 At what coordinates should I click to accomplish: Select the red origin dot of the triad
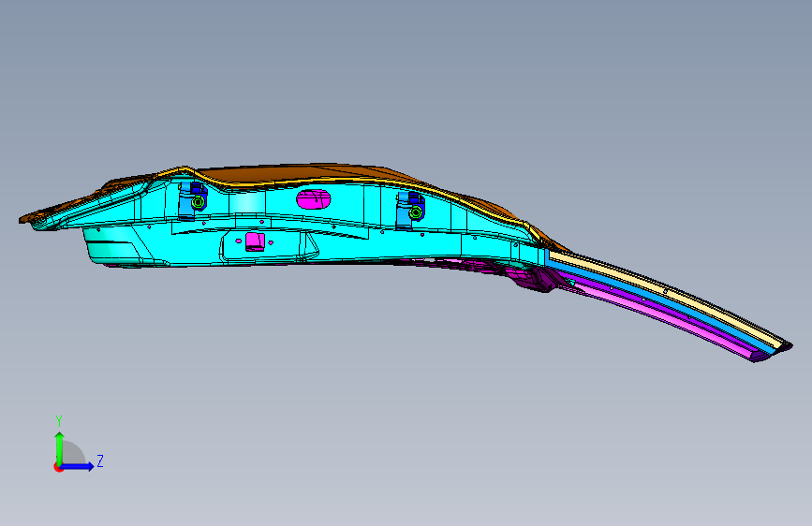(x=58, y=467)
